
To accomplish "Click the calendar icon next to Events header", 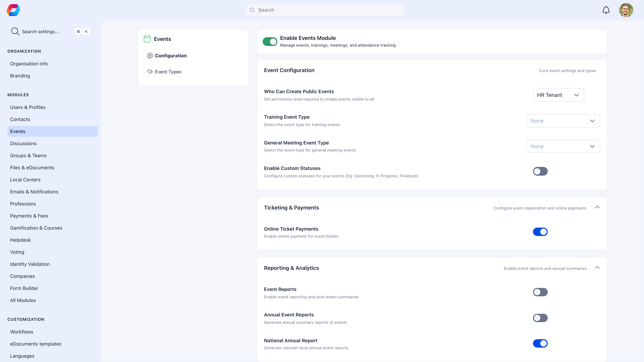I will 147,39.
